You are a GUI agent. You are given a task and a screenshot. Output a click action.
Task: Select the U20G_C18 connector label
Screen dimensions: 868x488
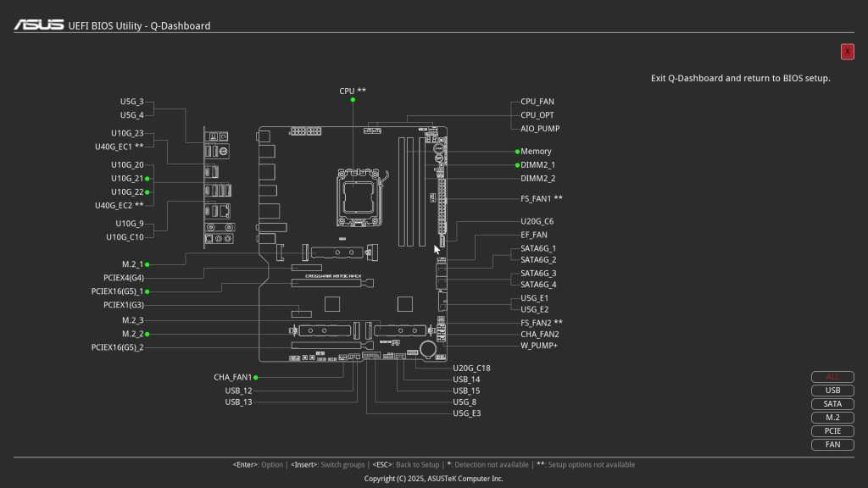click(471, 368)
